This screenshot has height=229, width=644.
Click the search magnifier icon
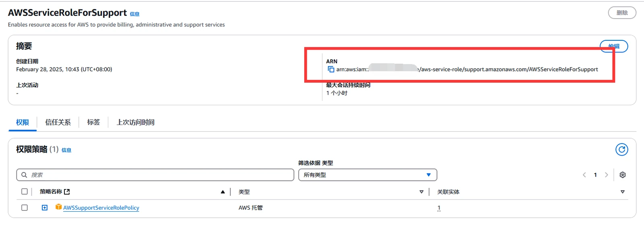24,175
